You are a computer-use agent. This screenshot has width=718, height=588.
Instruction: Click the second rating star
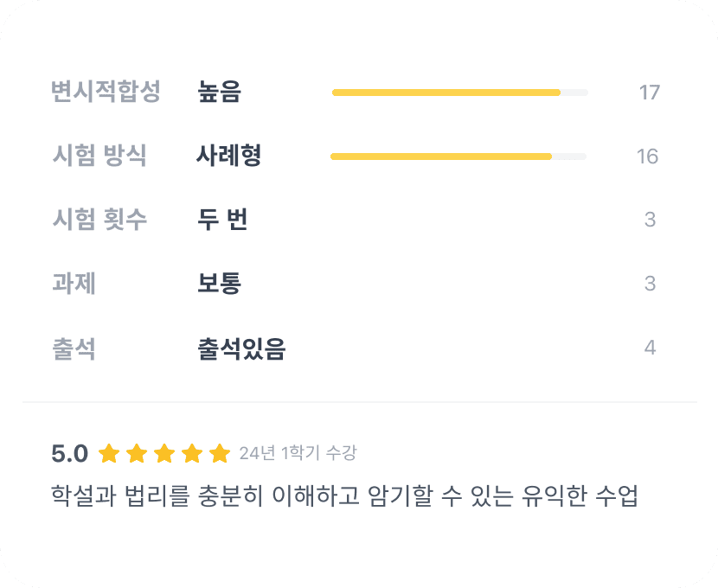click(x=137, y=453)
